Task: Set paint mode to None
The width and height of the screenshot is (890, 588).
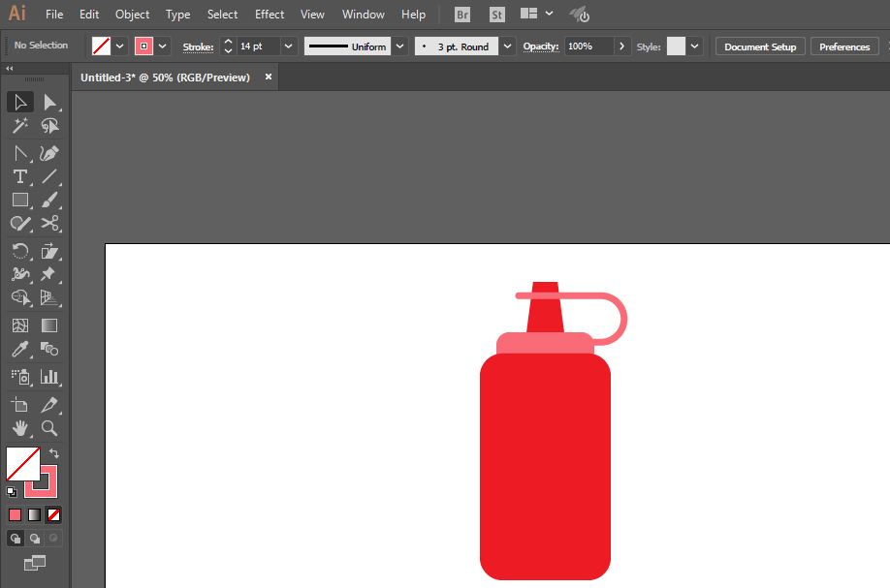Action: (x=54, y=514)
